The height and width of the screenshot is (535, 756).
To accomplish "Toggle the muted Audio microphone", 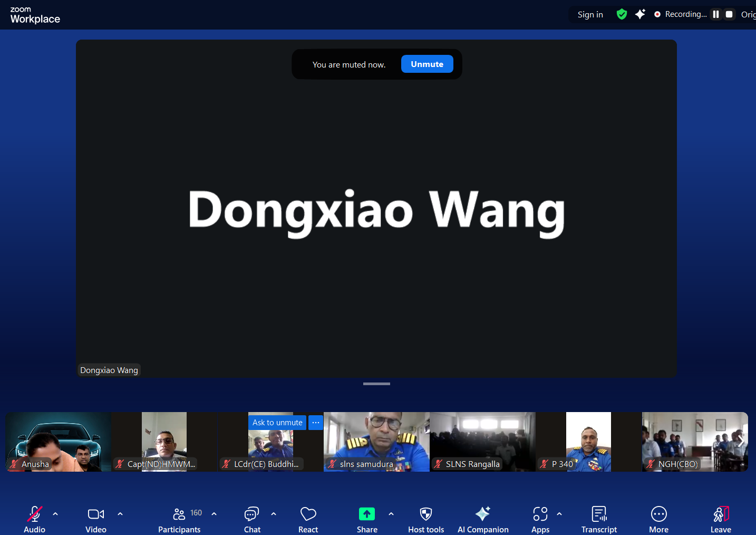I will (x=34, y=514).
